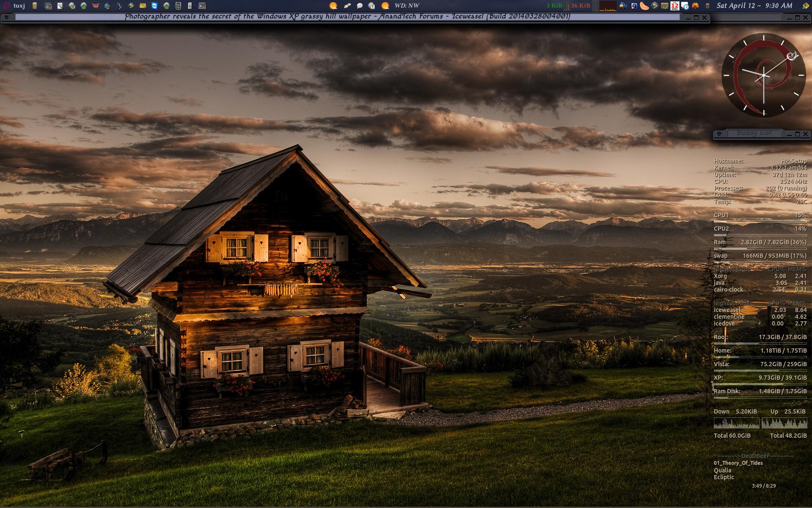Viewport: 812px width, 508px height.
Task: Click the Iceweasel window title bar
Action: [347, 17]
